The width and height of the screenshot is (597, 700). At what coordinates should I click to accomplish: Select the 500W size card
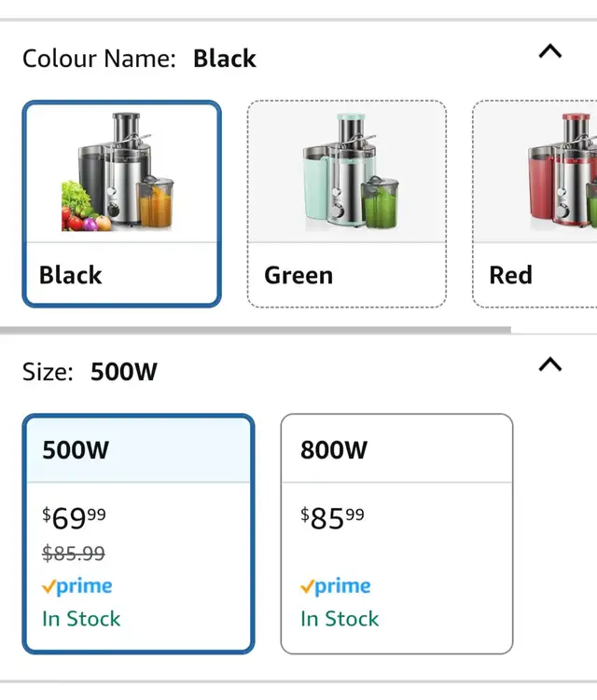click(139, 534)
